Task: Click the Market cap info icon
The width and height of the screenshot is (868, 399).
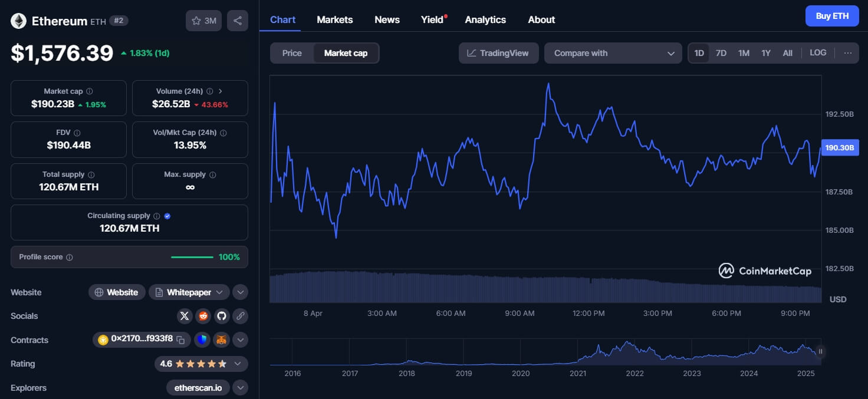Action: [90, 91]
